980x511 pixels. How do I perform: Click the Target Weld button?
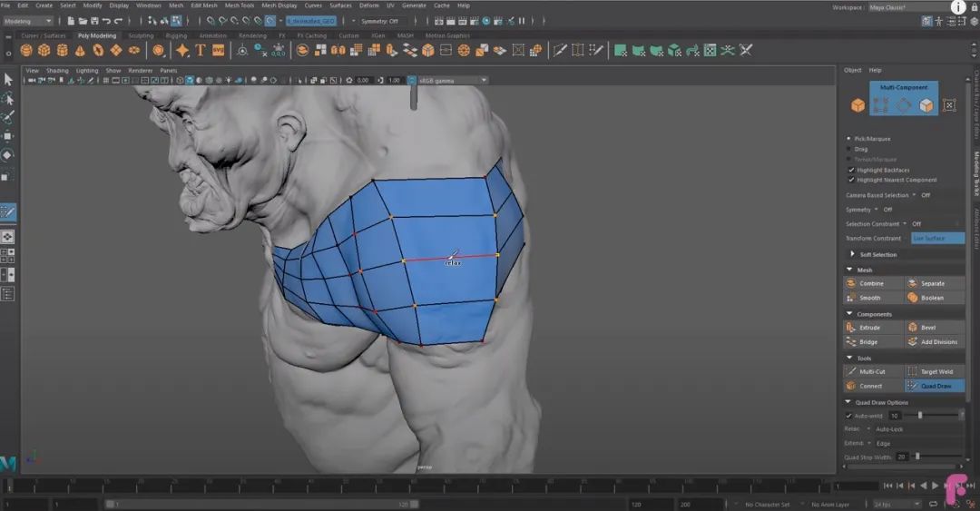click(935, 371)
